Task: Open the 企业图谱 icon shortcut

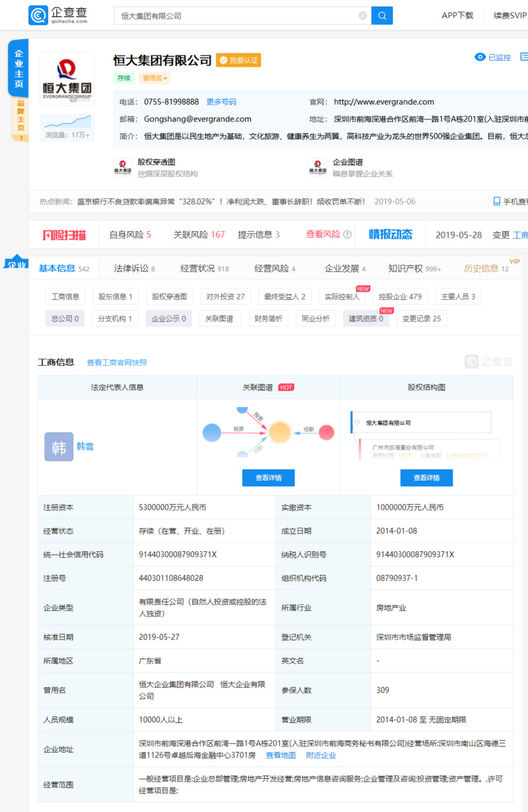Action: (x=317, y=167)
